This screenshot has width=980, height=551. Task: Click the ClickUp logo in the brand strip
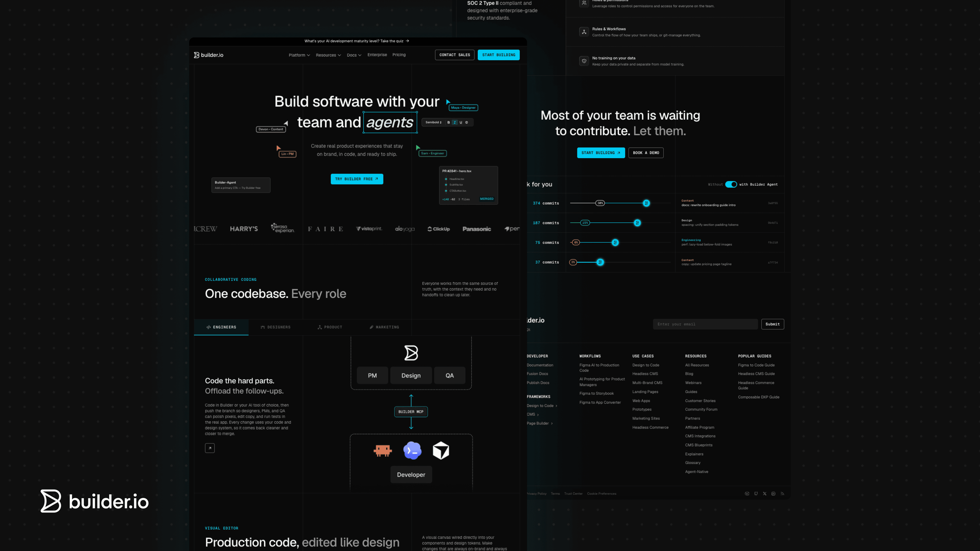click(x=439, y=229)
